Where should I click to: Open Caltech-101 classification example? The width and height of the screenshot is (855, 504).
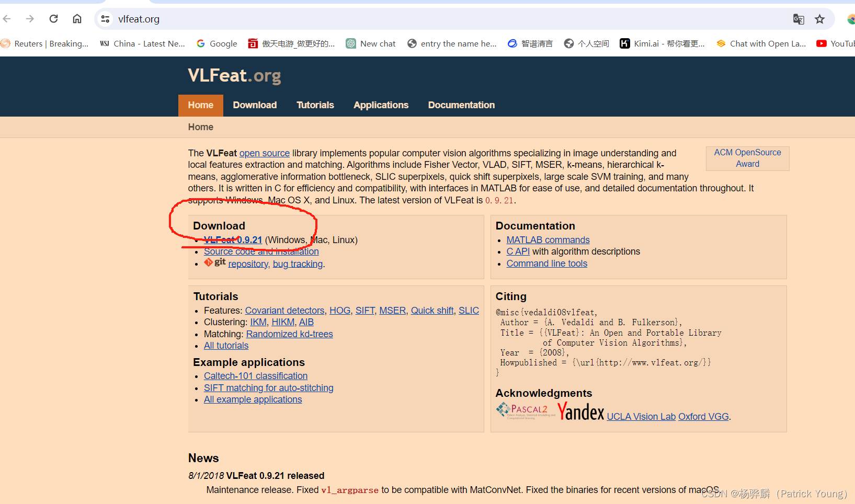click(x=256, y=376)
